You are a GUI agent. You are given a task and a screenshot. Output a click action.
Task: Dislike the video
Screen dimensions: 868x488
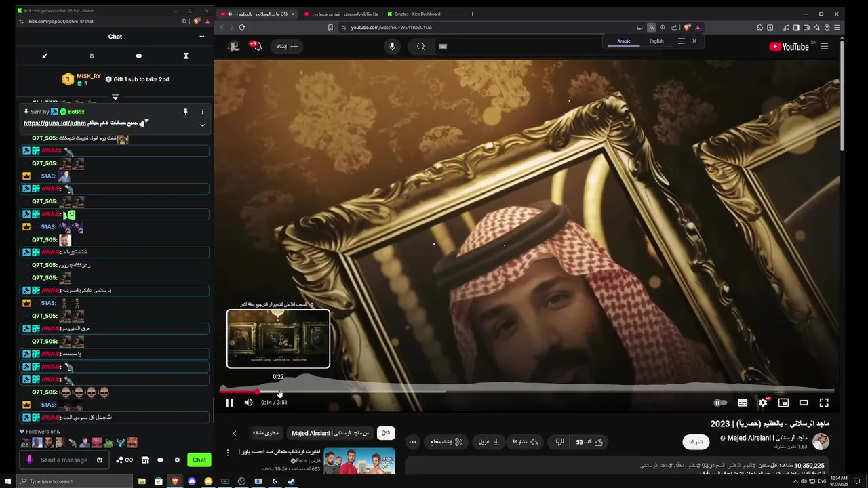pos(559,442)
